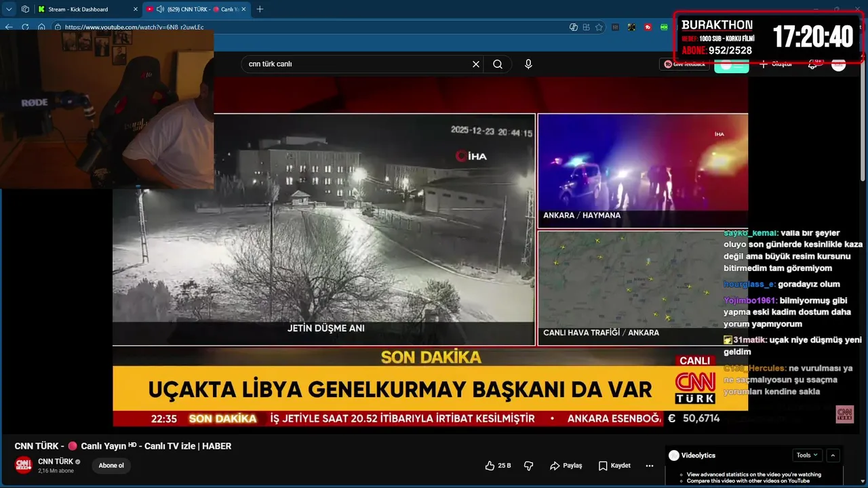The image size is (868, 488).
Task: Open the Videolytics Tools dropdown
Action: click(807, 455)
